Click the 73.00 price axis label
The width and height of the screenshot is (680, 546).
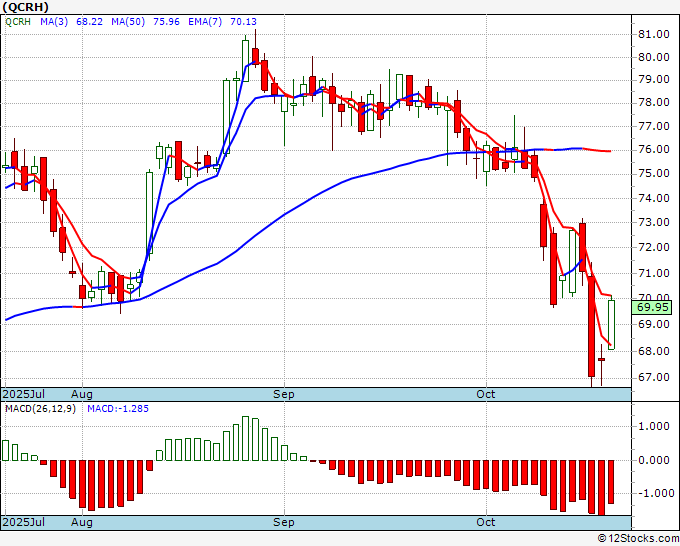point(654,222)
